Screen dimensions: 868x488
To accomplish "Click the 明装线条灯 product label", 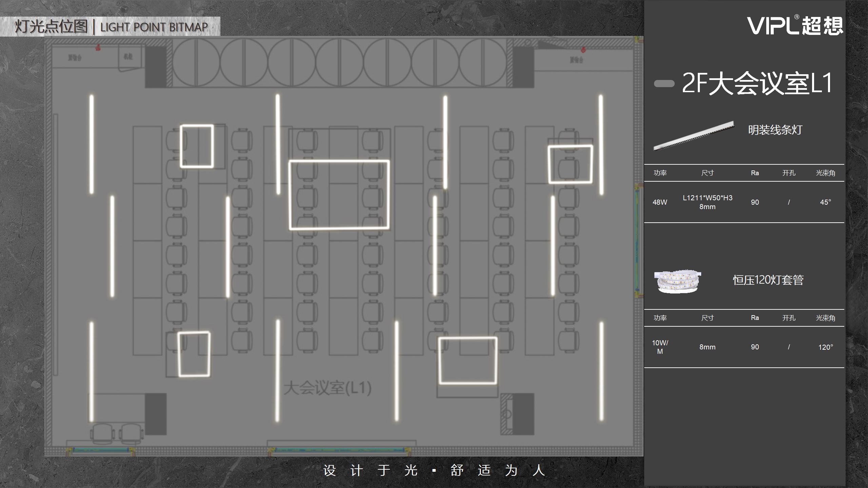I will tap(775, 130).
